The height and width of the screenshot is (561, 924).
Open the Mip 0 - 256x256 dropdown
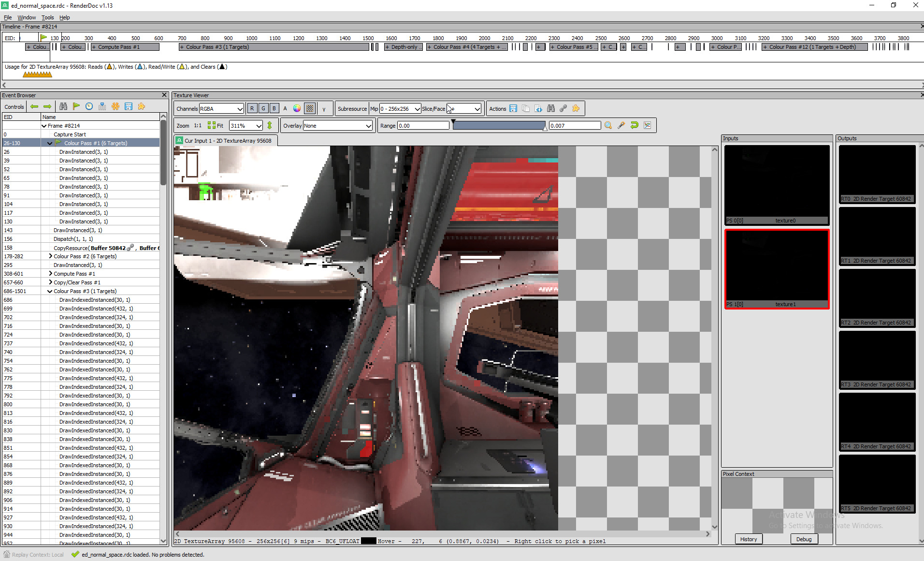pyautogui.click(x=400, y=109)
